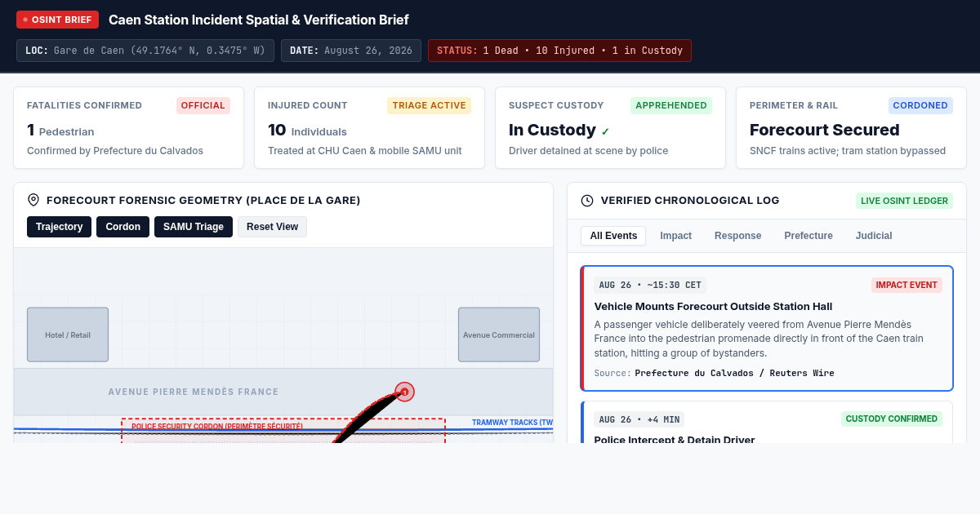
Task: Click the Forecourt Secured heading
Action: pos(825,130)
